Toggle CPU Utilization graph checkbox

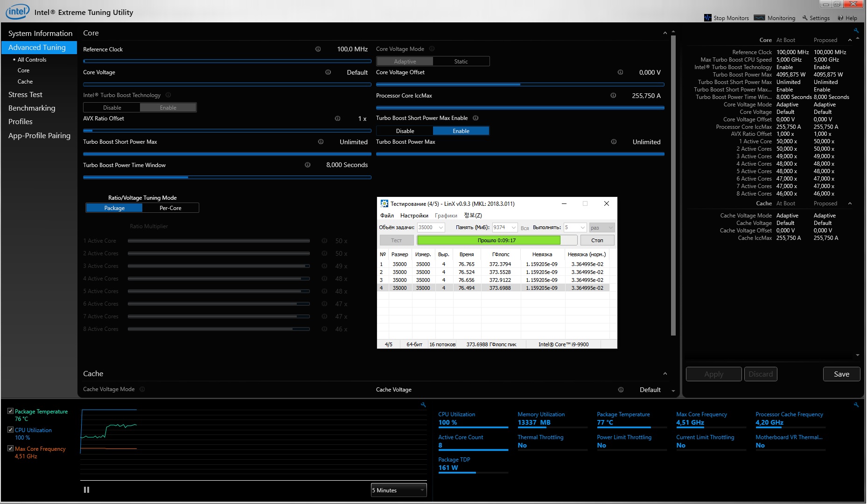[10, 430]
